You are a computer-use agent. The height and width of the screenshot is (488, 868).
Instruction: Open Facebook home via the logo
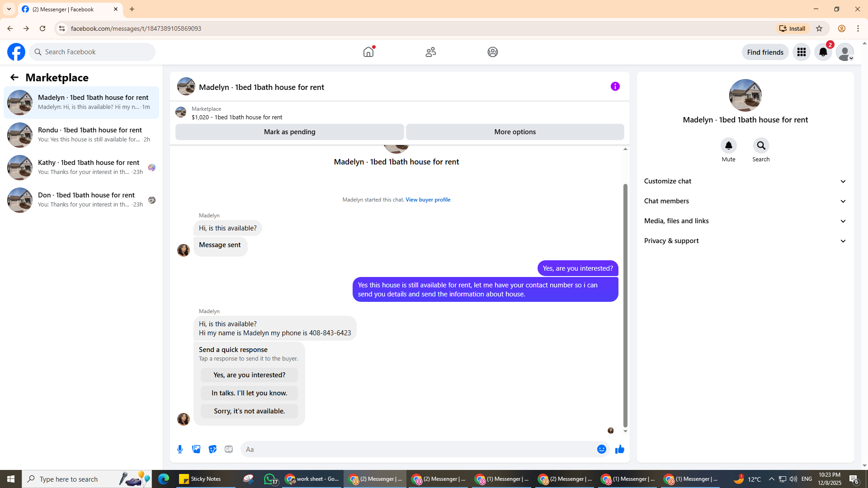(16, 52)
